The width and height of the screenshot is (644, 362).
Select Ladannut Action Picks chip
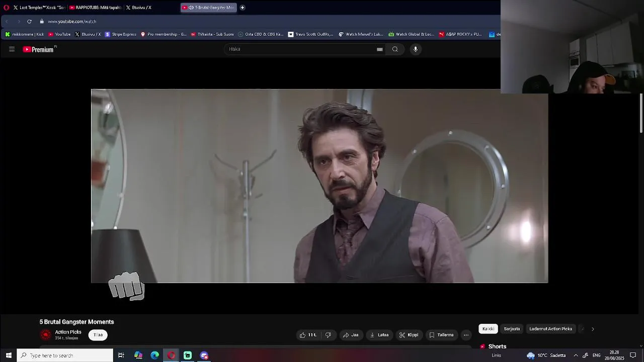pos(550,329)
